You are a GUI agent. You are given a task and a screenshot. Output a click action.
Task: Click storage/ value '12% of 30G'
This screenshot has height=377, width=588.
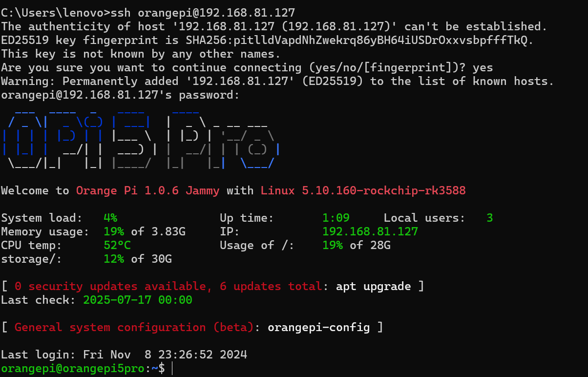pos(138,258)
